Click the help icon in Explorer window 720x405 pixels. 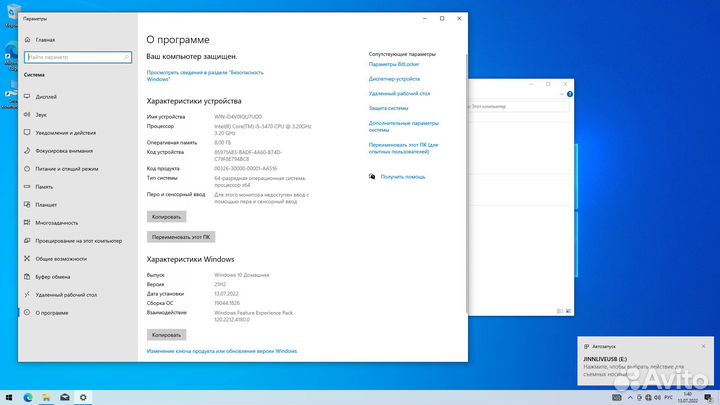point(569,94)
